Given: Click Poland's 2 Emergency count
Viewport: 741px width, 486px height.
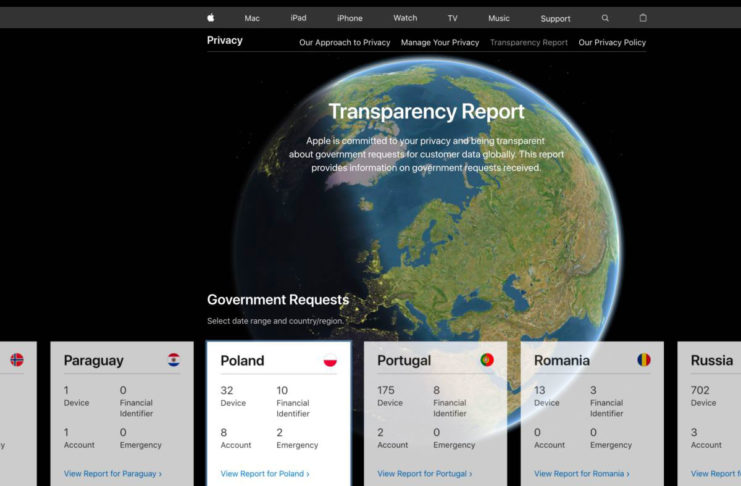Looking at the screenshot, I should click(280, 433).
